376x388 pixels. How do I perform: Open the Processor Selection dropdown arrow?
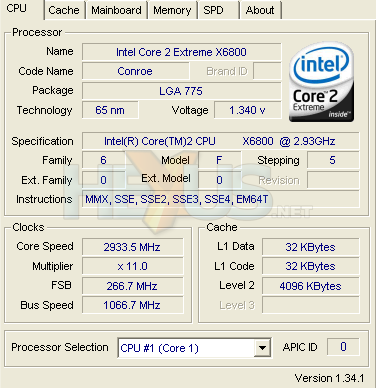[263, 348]
